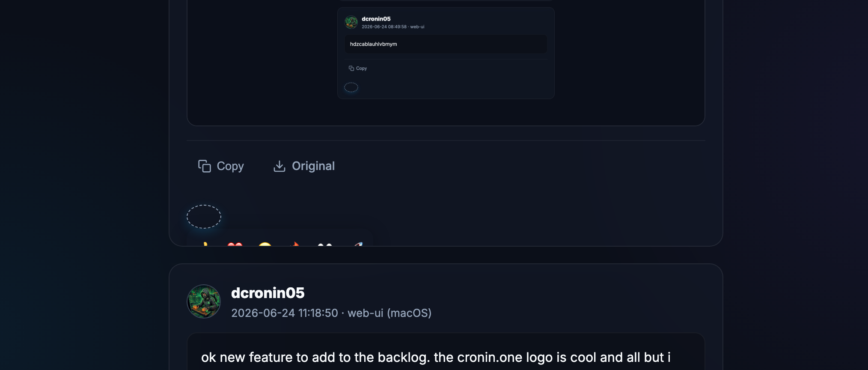The width and height of the screenshot is (868, 370).
Task: React with the eyes emoji
Action: tap(325, 244)
